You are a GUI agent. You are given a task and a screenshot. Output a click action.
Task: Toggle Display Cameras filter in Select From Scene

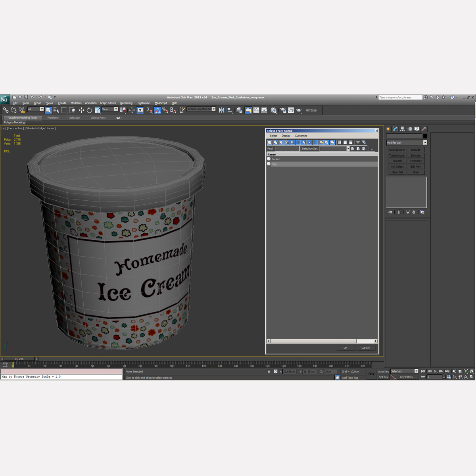(x=287, y=142)
